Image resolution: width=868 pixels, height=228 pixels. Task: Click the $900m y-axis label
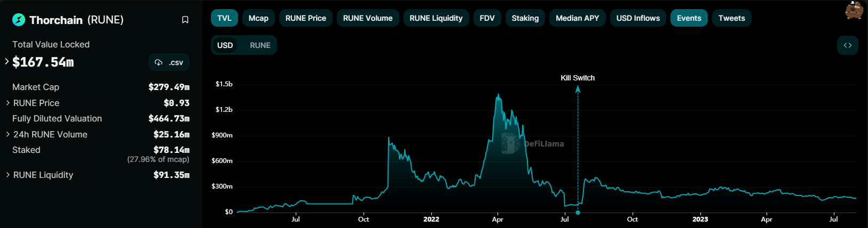tap(222, 135)
